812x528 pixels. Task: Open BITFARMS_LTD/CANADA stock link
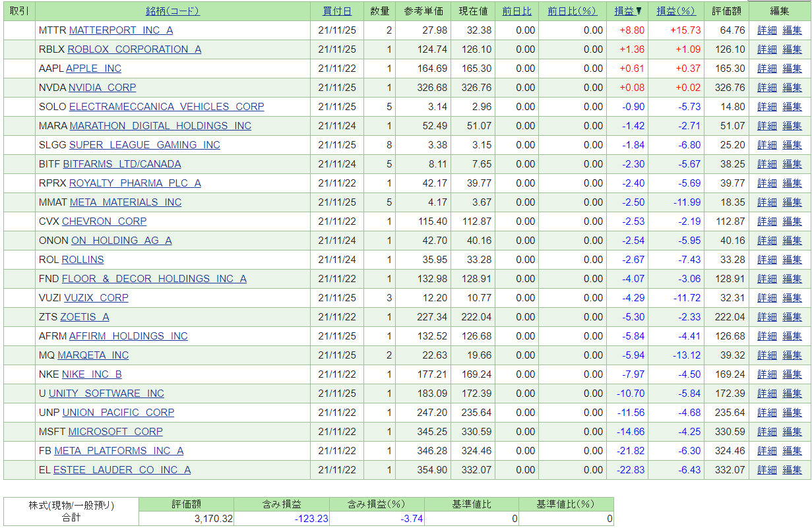pos(122,164)
